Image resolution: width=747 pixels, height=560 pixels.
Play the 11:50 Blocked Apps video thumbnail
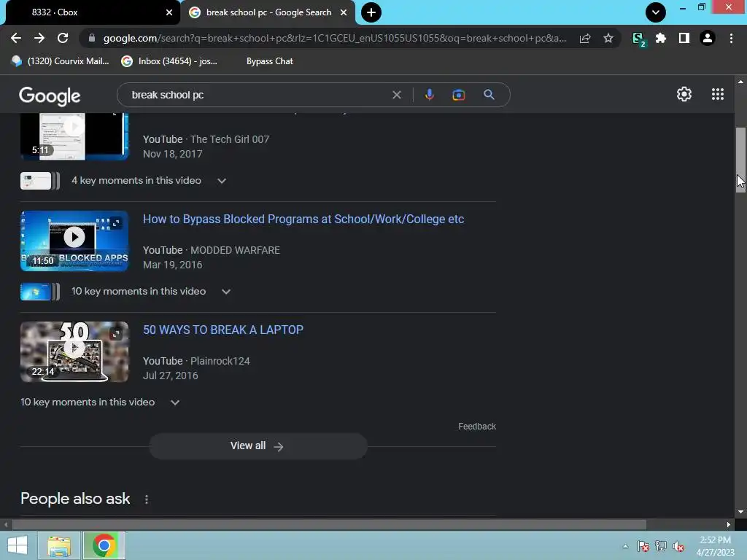coord(74,241)
